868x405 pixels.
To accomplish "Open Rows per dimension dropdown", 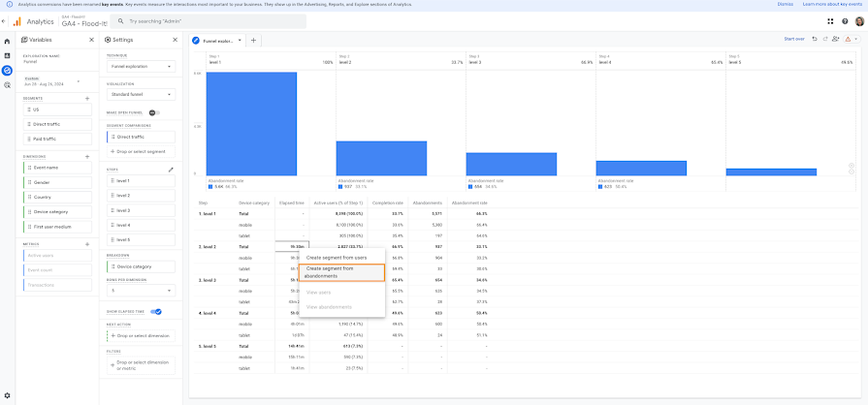I will pos(141,290).
